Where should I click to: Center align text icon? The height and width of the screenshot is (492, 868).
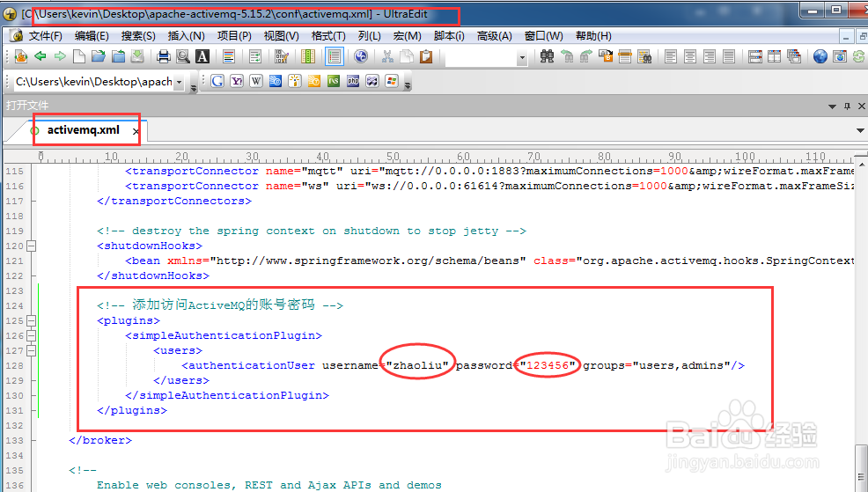coord(690,56)
